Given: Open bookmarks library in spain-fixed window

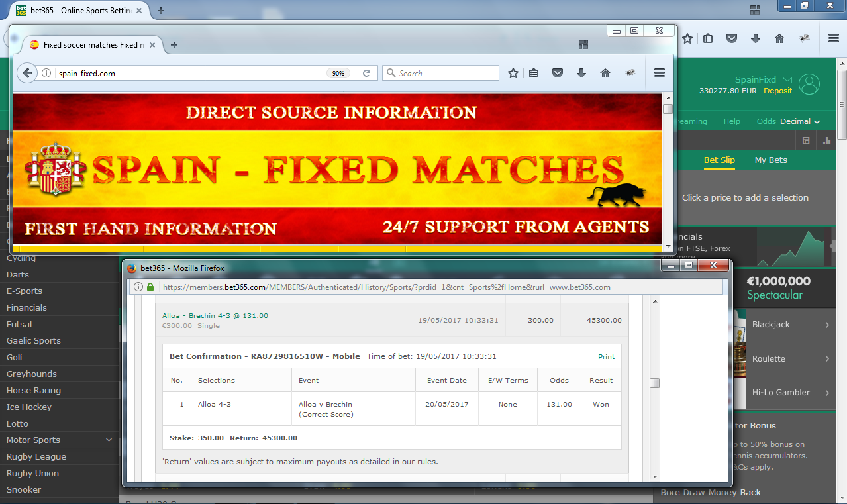Looking at the screenshot, I should click(534, 73).
